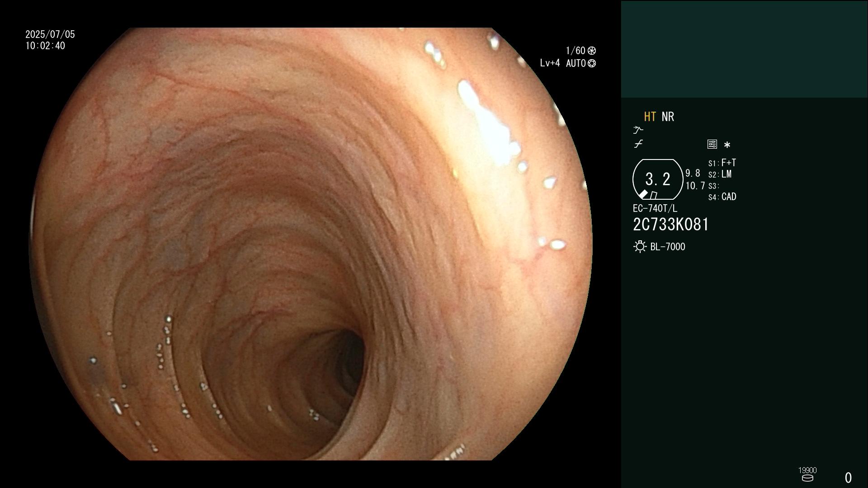The image size is (868, 488).
Task: Click the remaining capacity 19900 count
Action: click(807, 470)
